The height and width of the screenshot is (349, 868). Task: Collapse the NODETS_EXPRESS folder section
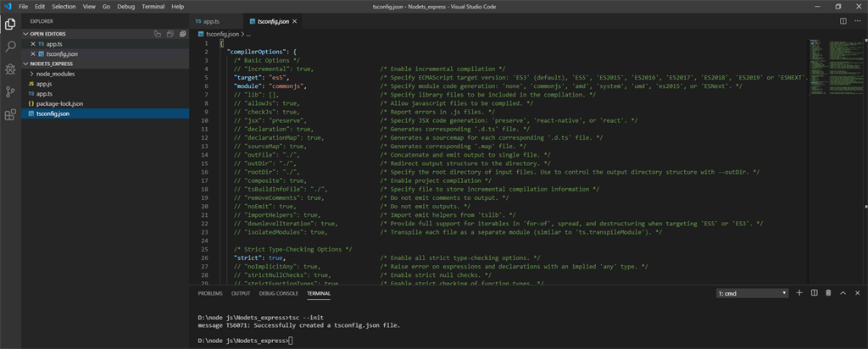(51, 63)
